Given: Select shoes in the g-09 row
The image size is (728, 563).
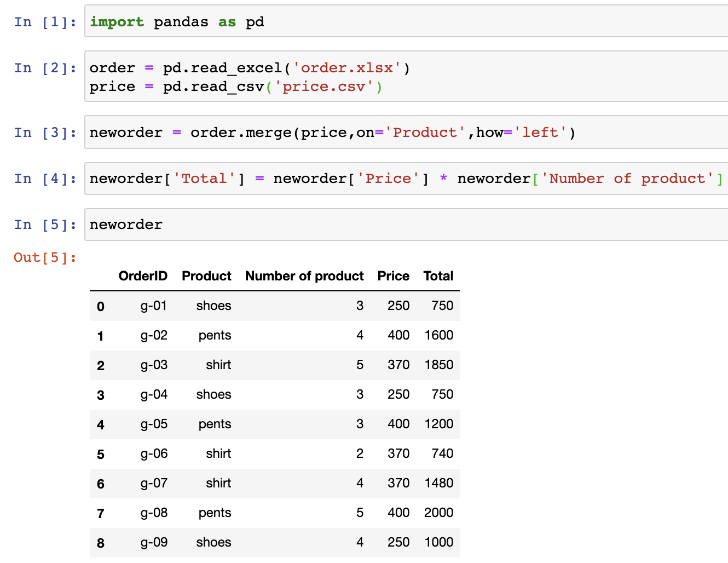Looking at the screenshot, I should click(213, 542).
